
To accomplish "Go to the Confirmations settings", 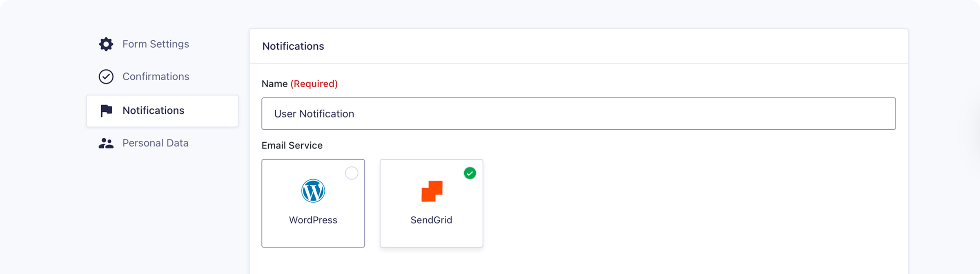I will (156, 77).
